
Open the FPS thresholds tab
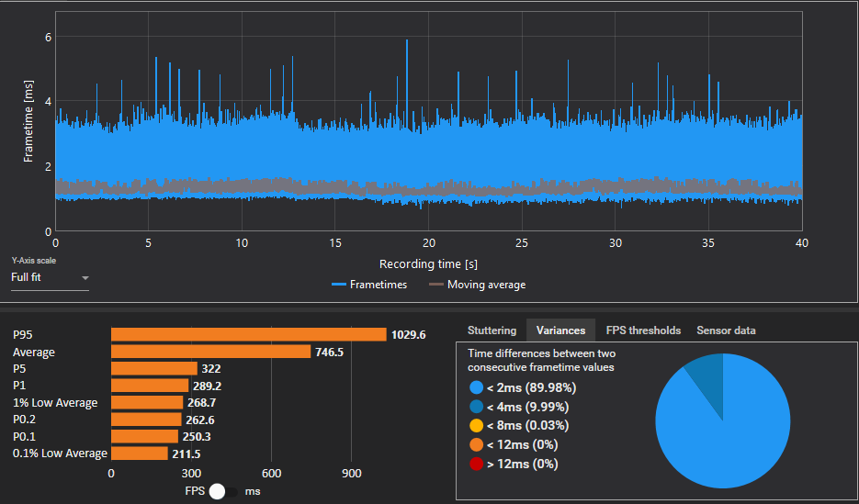click(643, 330)
